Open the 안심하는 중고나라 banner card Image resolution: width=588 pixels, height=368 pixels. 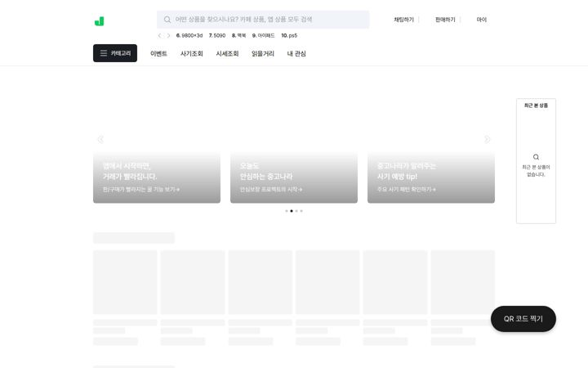click(294, 139)
